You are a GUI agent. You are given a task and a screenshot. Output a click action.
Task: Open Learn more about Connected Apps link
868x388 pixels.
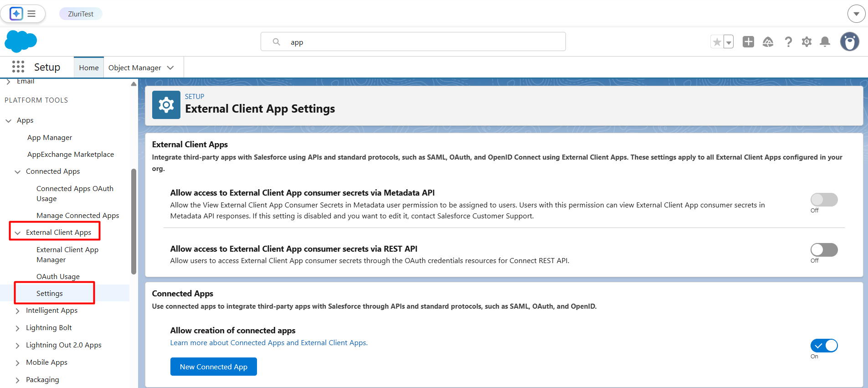[x=269, y=342]
